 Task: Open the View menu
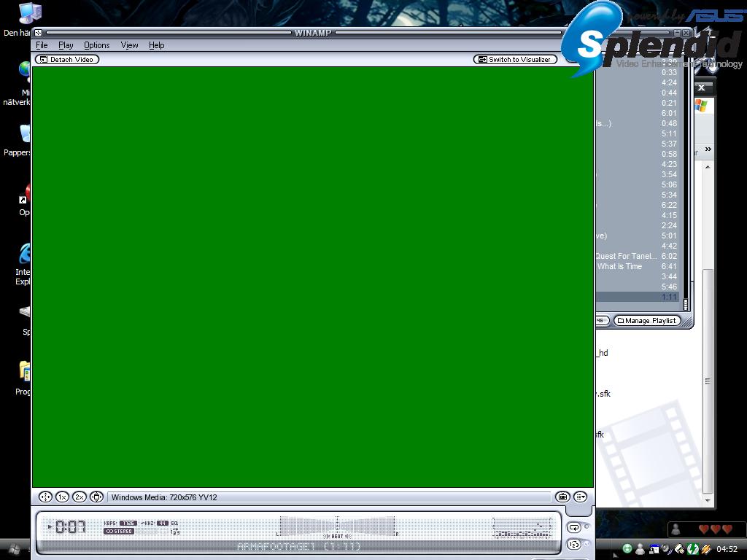129,45
